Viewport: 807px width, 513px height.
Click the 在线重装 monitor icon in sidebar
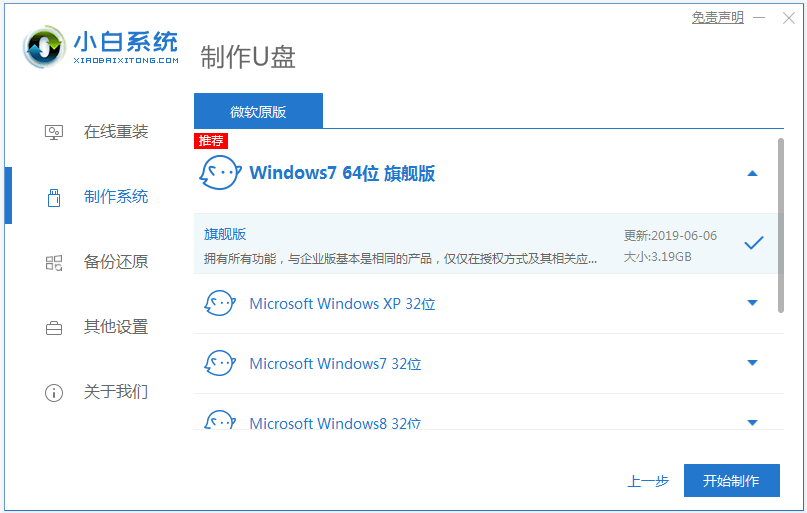coord(54,132)
